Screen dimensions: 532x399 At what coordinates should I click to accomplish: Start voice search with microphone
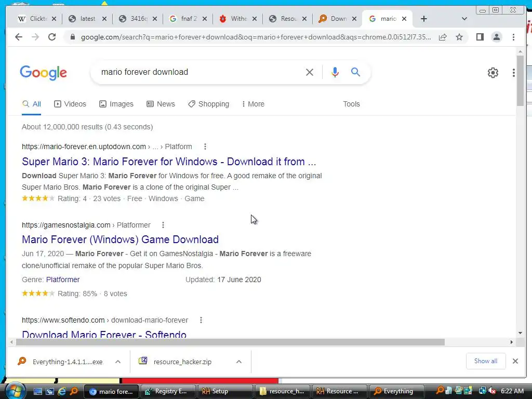335,72
